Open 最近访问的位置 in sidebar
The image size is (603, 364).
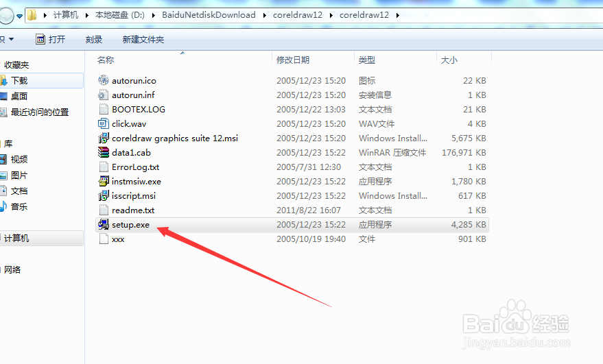point(40,112)
